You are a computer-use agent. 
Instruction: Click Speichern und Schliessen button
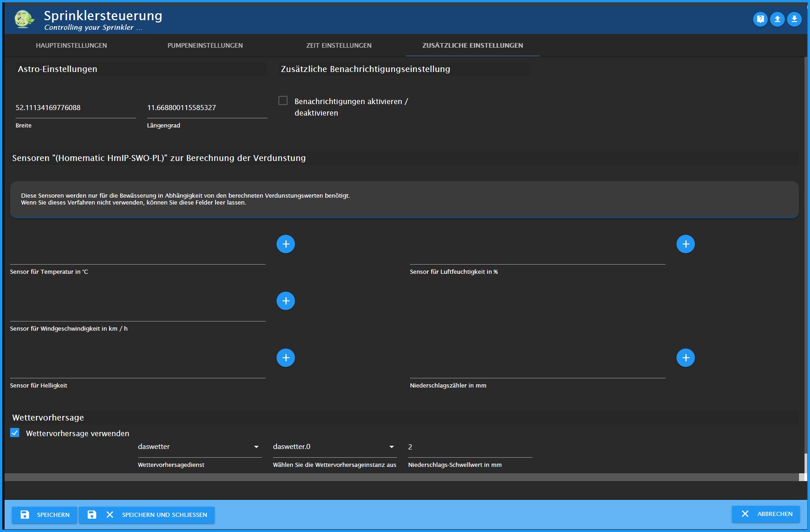coord(147,515)
